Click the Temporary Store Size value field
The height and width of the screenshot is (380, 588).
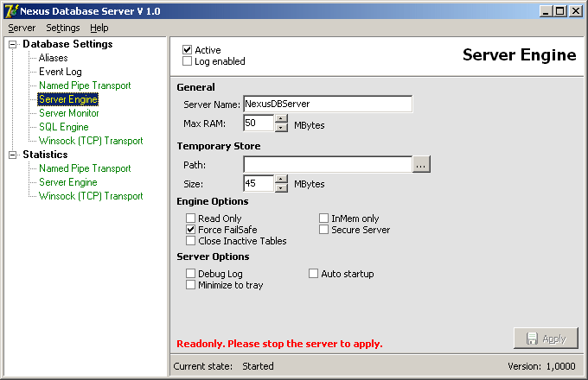259,183
